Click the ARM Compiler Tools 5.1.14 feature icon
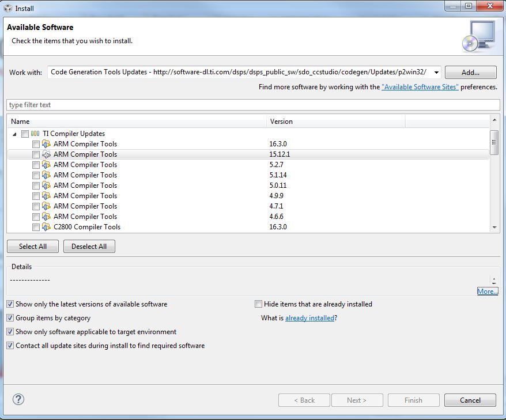 pyautogui.click(x=46, y=175)
